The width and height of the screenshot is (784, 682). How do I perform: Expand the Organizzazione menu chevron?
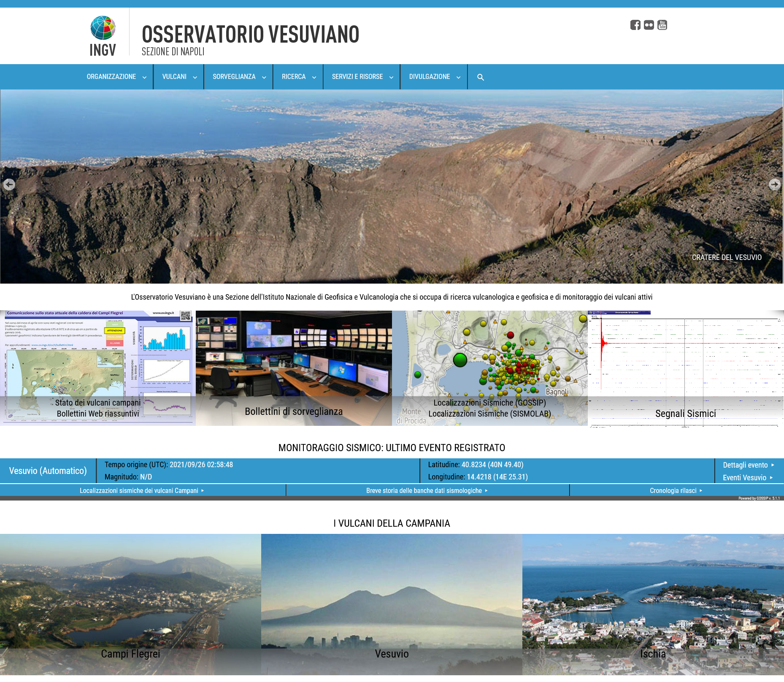pos(144,77)
